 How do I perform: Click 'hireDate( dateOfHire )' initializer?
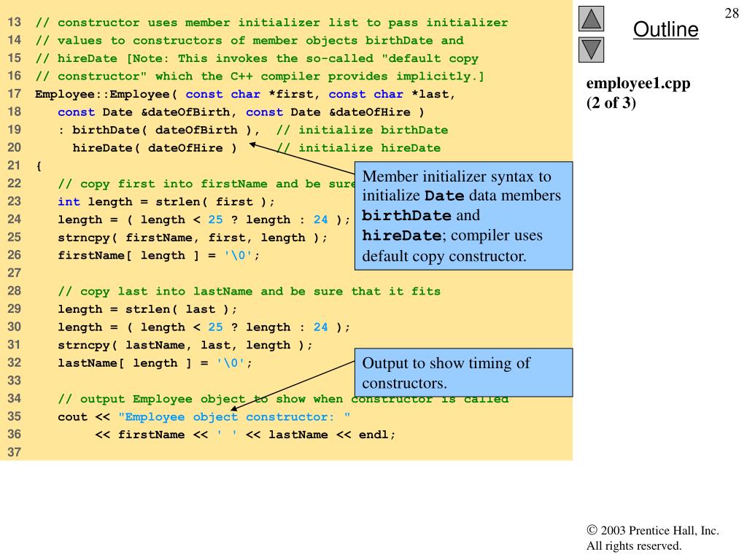coord(155,148)
